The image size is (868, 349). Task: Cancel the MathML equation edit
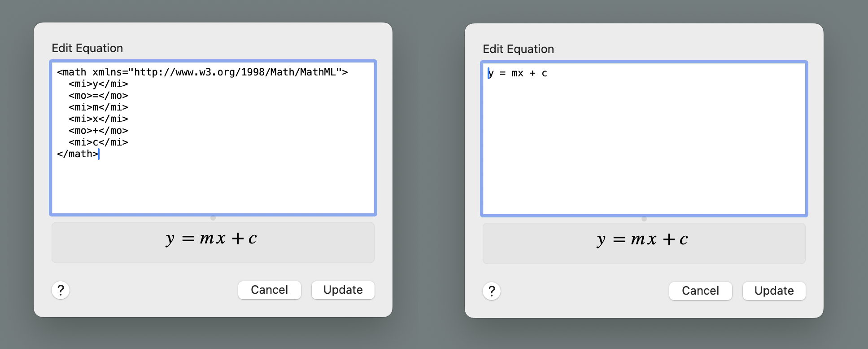tap(269, 290)
